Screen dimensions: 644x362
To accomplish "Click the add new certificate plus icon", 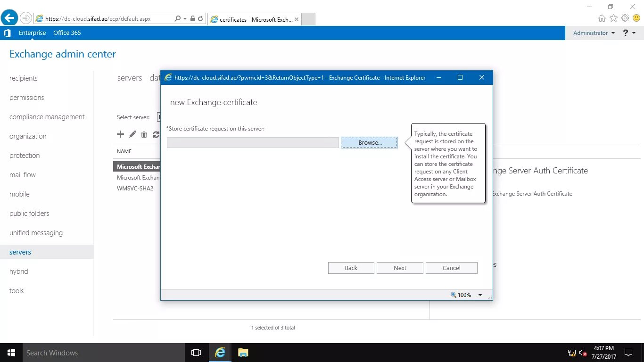I will [x=120, y=134].
